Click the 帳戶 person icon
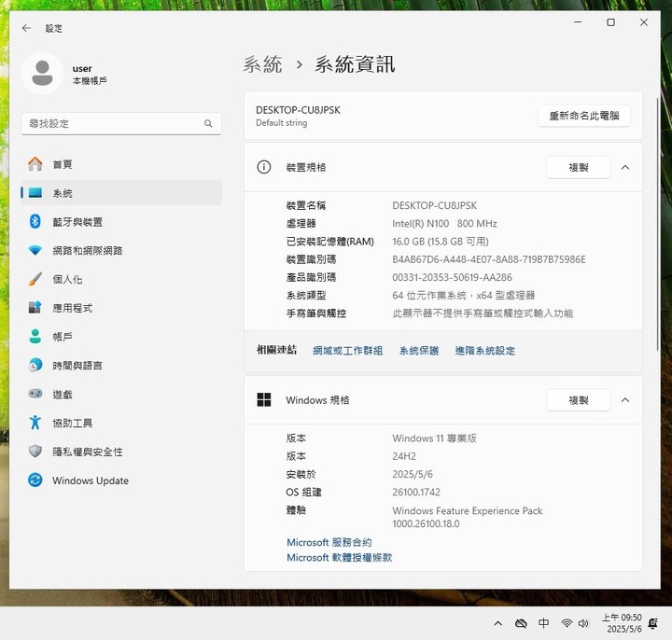This screenshot has width=672, height=640. click(x=35, y=336)
